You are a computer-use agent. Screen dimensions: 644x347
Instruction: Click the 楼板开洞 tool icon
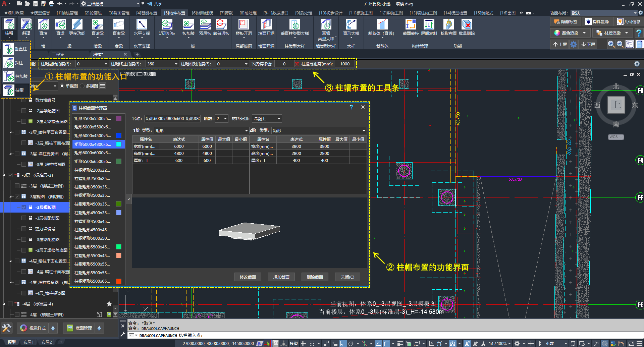244,24
